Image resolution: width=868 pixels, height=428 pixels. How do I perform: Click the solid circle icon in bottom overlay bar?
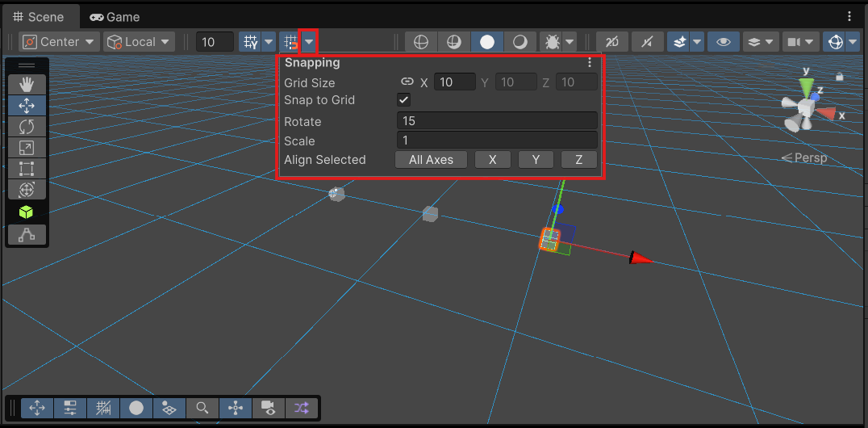136,409
